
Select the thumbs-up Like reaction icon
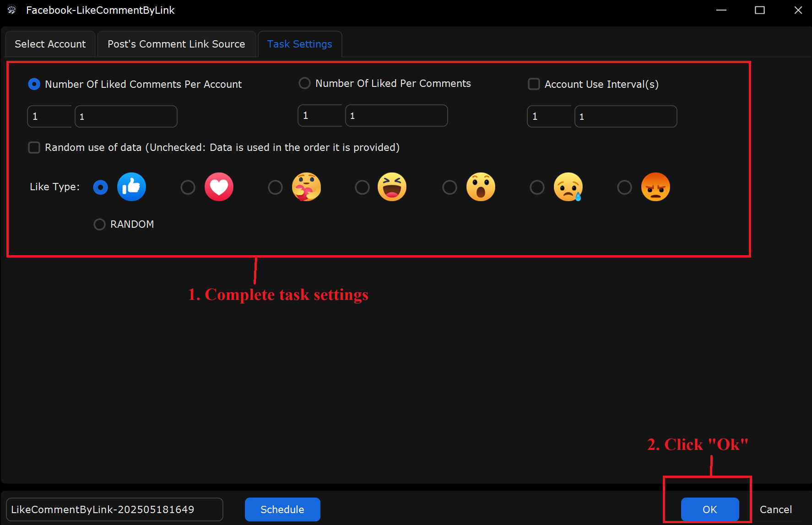131,187
